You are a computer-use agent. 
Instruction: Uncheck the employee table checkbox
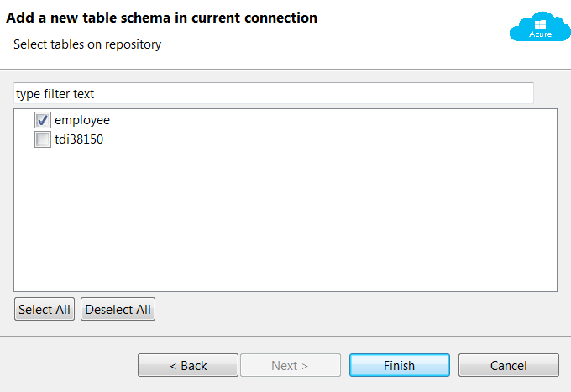tap(43, 120)
